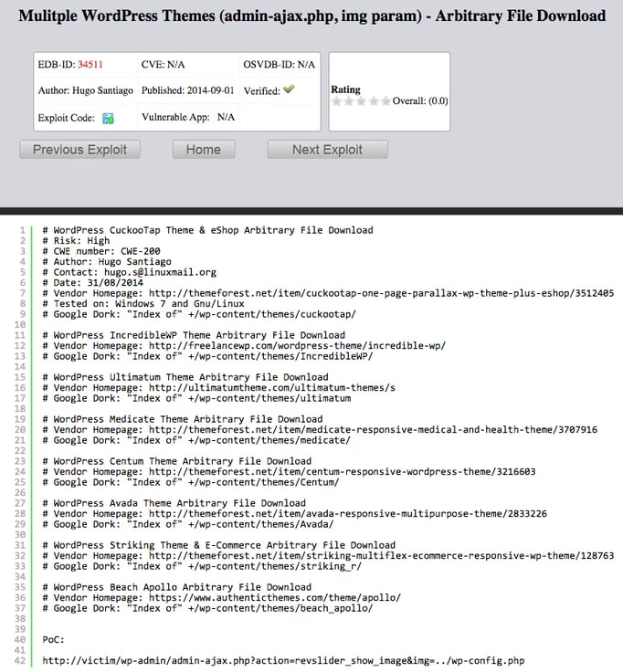Rate the exploit one star
This screenshot has height=672, width=623.
click(337, 101)
